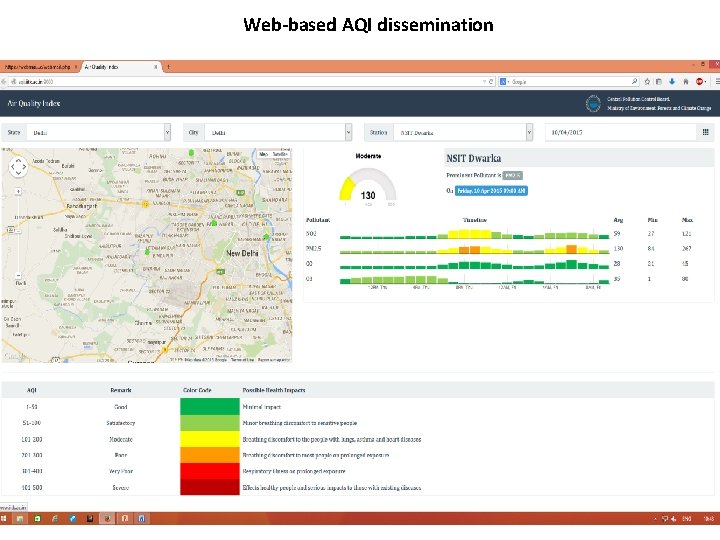This screenshot has width=720, height=540.
Task: Click the yellow Moderate color swatch
Action: click(x=210, y=439)
